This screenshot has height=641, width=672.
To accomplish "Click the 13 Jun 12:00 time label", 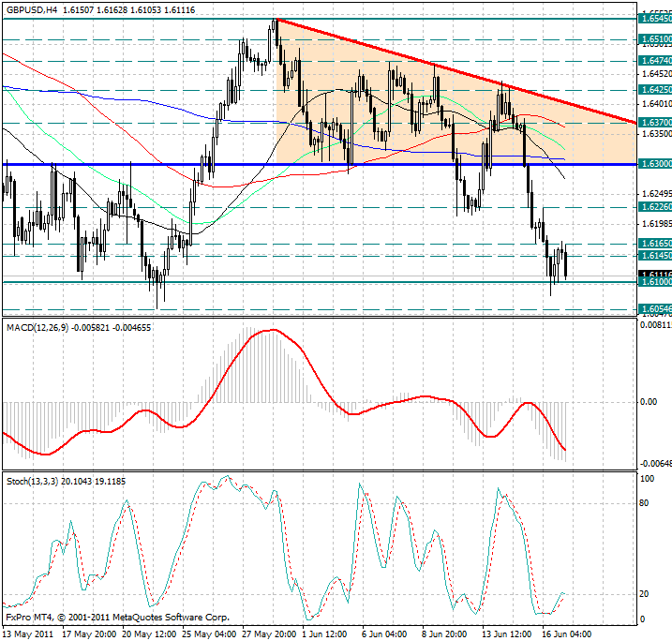I will (x=506, y=634).
